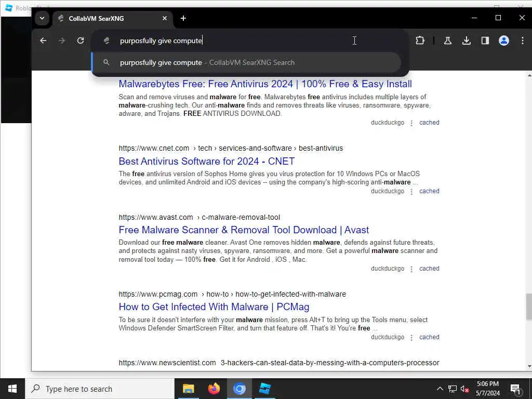Open Roblox Studio from the taskbar

[264, 389]
